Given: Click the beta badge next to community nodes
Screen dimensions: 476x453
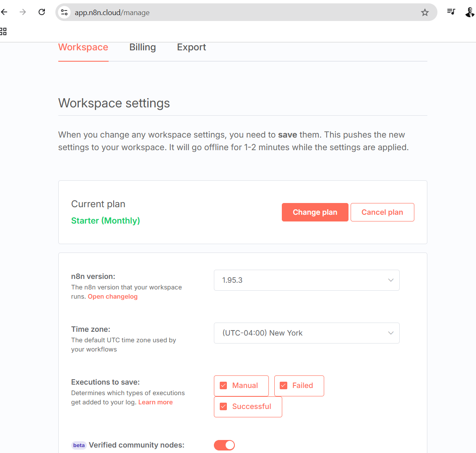Looking at the screenshot, I should (x=79, y=445).
